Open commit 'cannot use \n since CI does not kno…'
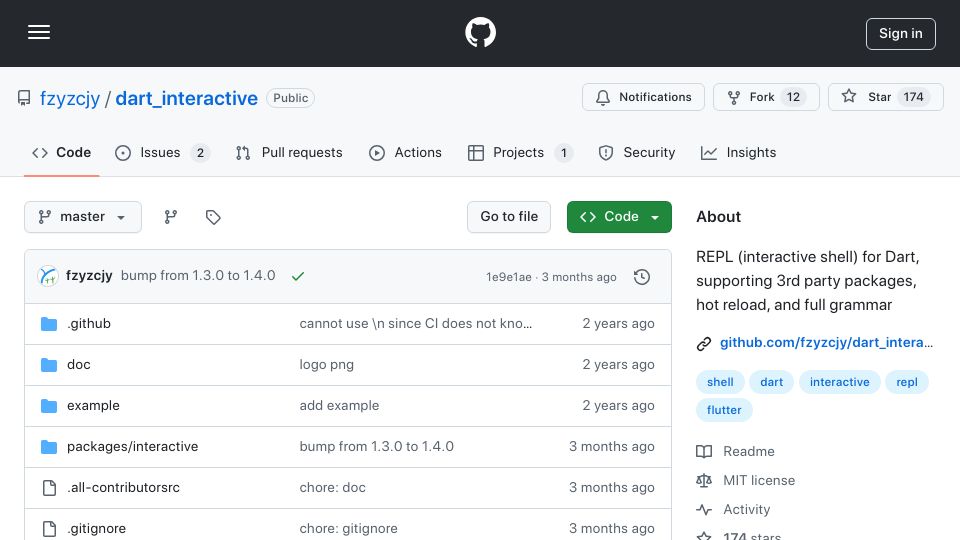Image resolution: width=960 pixels, height=540 pixels. click(x=416, y=323)
